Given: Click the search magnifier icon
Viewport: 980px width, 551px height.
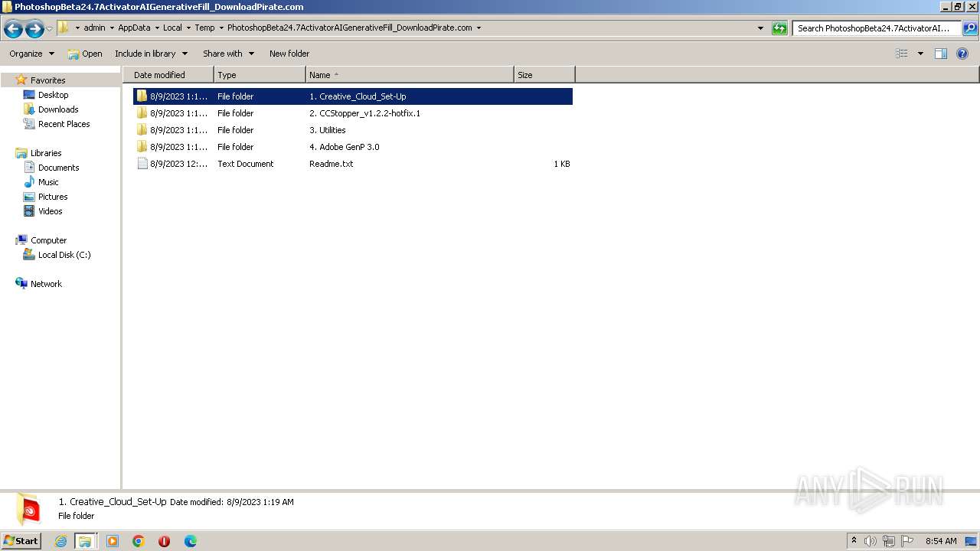Looking at the screenshot, I should [x=969, y=28].
